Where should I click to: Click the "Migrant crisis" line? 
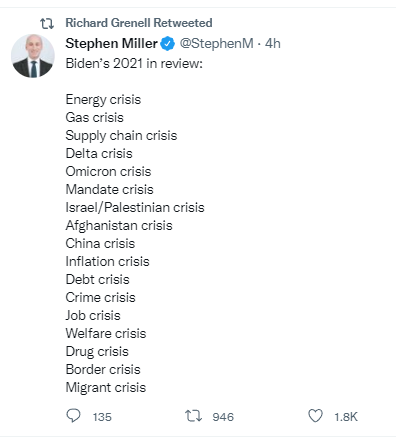[106, 388]
